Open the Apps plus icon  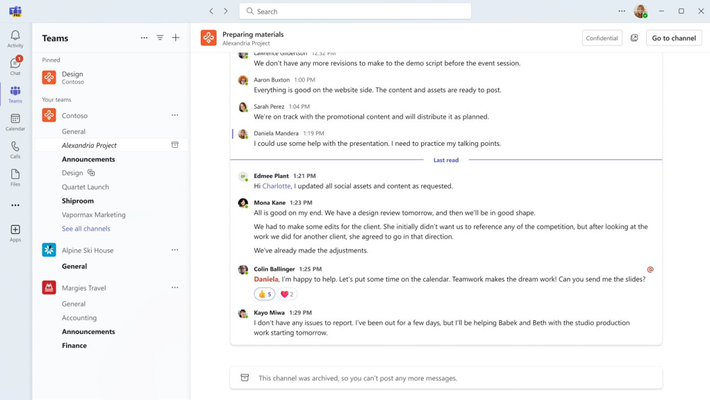pyautogui.click(x=15, y=233)
